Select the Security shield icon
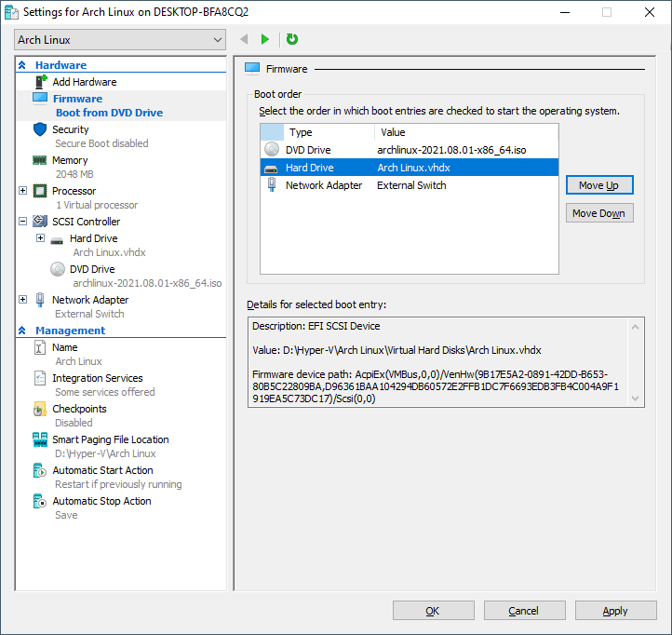672x635 pixels. tap(40, 129)
